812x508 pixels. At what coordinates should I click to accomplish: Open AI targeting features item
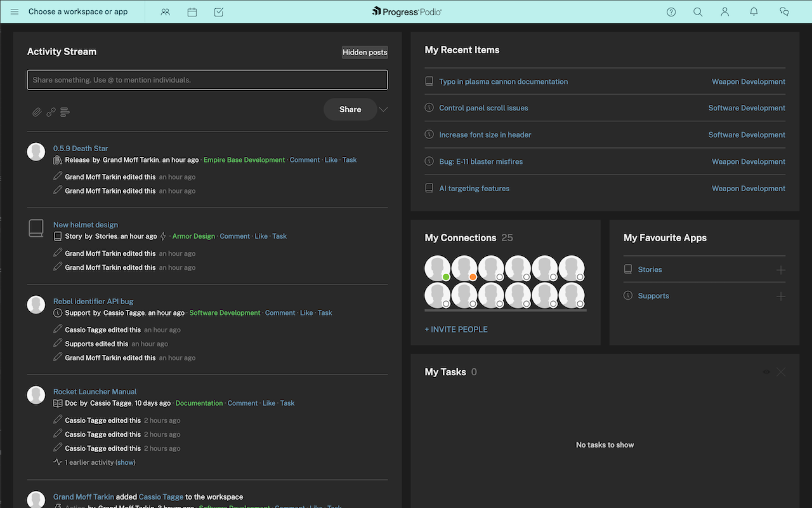click(475, 189)
